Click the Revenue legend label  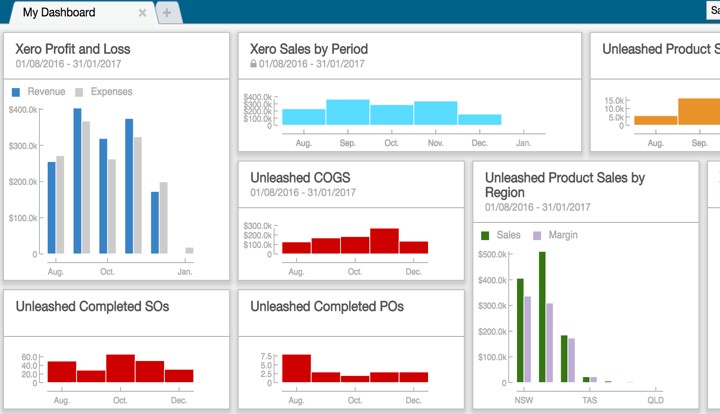[46, 92]
